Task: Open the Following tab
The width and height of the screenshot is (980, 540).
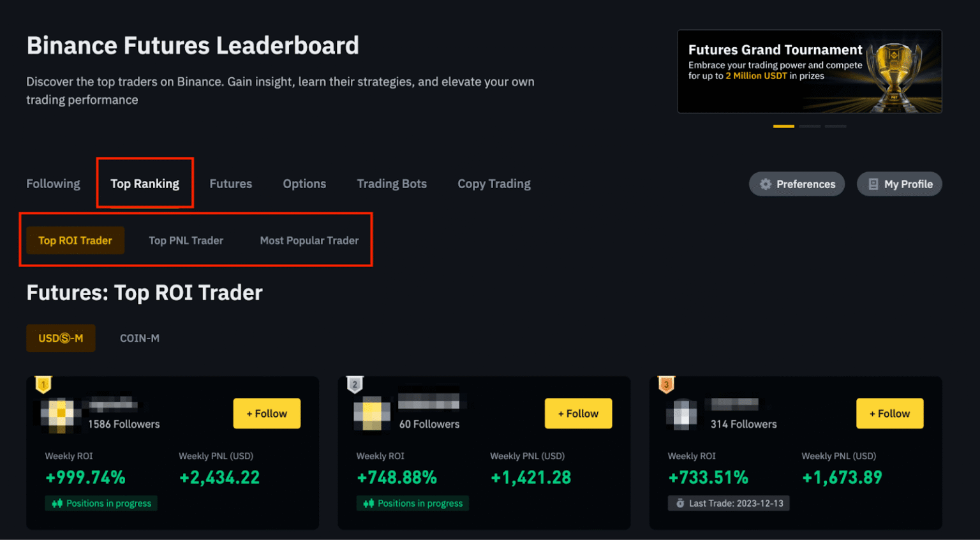Action: [53, 184]
